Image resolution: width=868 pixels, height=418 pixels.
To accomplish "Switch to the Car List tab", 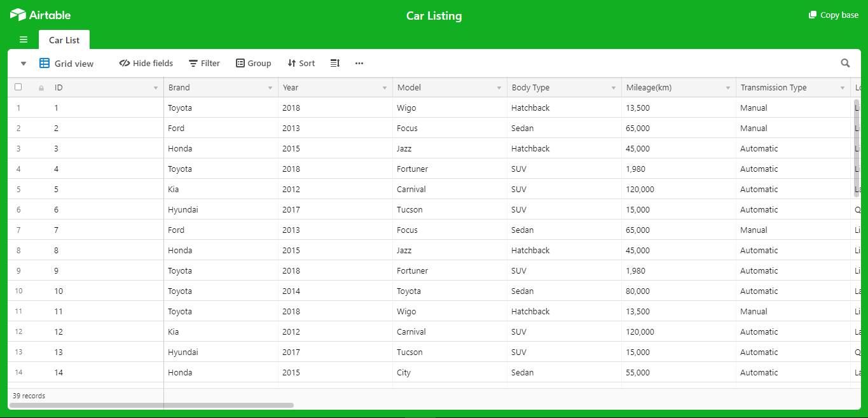I will 64,39.
